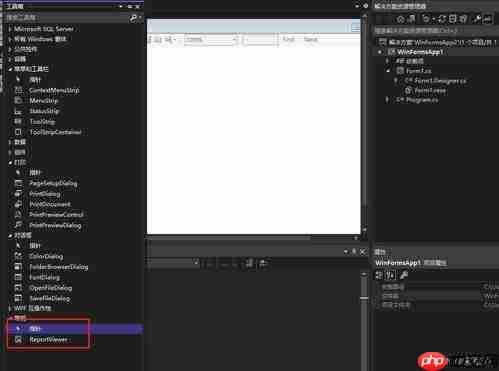This screenshot has height=371, width=499.
Task: Select the ToolStrip control icon
Action: pyautogui.click(x=18, y=121)
